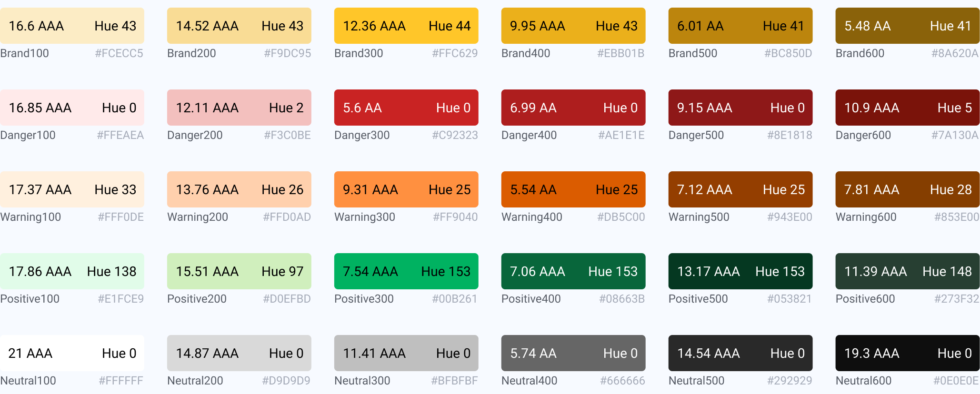
Task: Click the Warning400 name label
Action: pyautogui.click(x=531, y=217)
